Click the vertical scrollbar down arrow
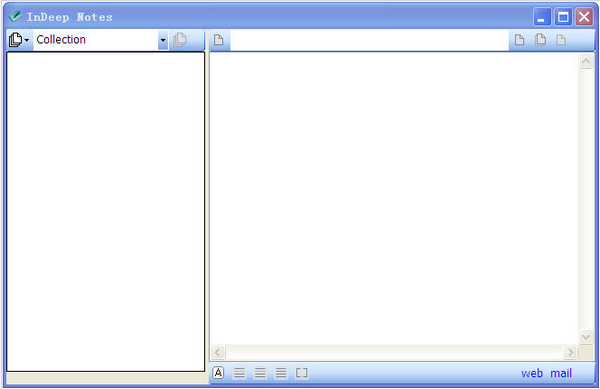 [586, 337]
